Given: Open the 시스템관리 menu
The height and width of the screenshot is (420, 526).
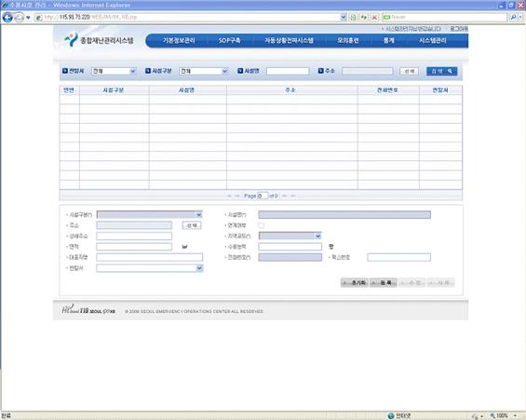Looking at the screenshot, I should pos(432,41).
